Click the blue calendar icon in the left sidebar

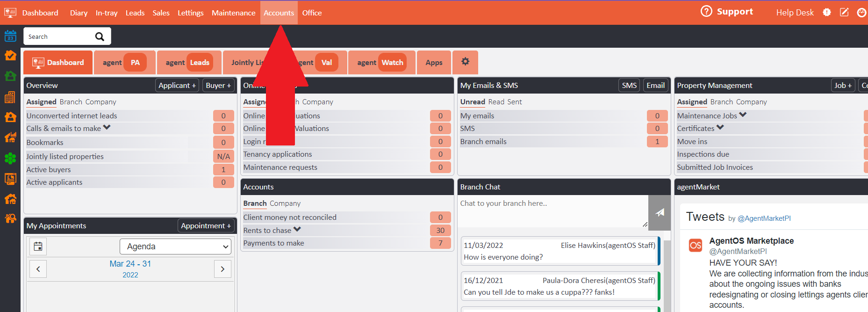(x=10, y=36)
